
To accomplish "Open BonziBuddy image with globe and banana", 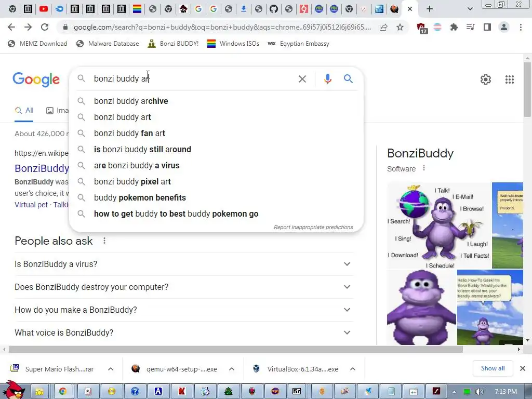I will click(438, 225).
